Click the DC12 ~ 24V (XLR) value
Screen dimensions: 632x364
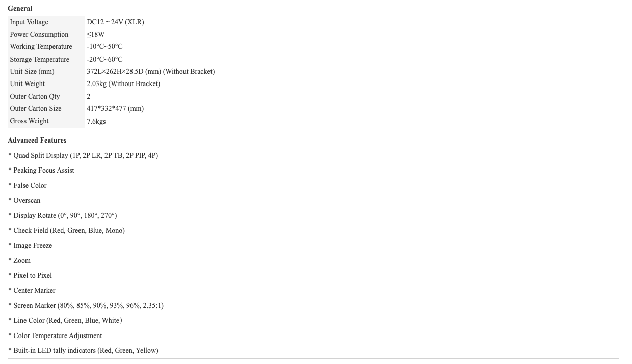click(115, 22)
